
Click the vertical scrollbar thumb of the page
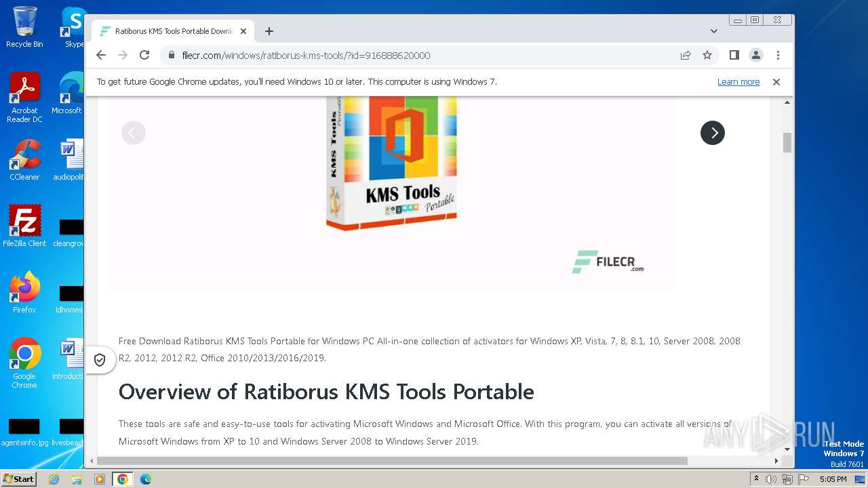coord(787,142)
